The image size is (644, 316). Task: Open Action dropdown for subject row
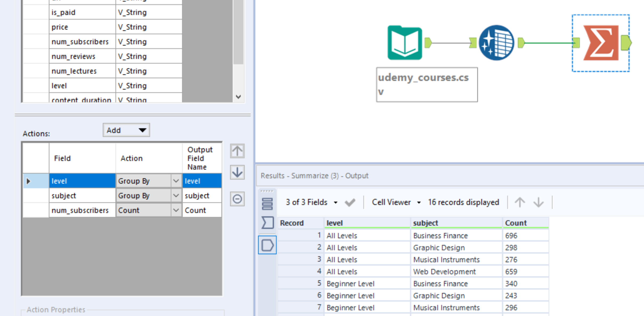click(x=176, y=196)
